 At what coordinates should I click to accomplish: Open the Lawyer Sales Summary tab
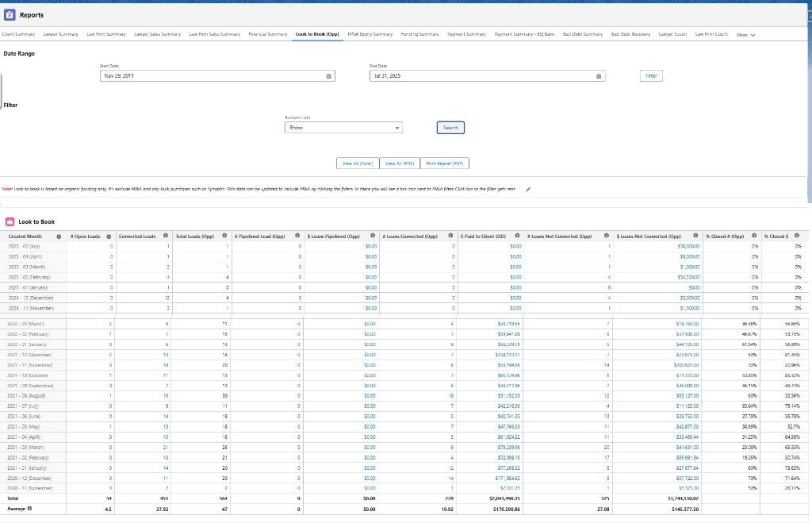pos(158,34)
